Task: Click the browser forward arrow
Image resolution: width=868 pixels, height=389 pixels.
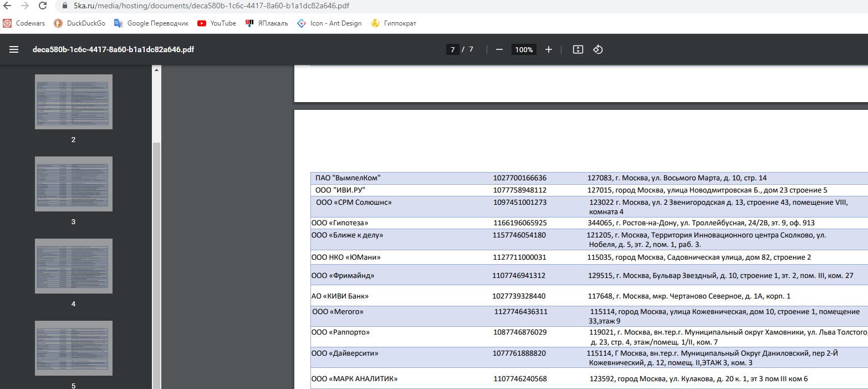Action: (x=25, y=7)
